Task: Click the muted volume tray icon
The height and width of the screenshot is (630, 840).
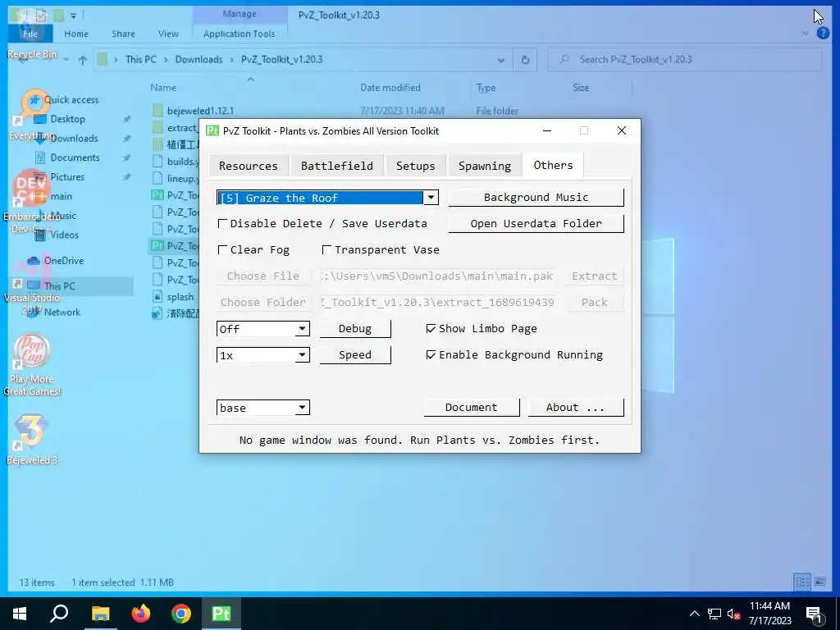Action: pos(733,614)
